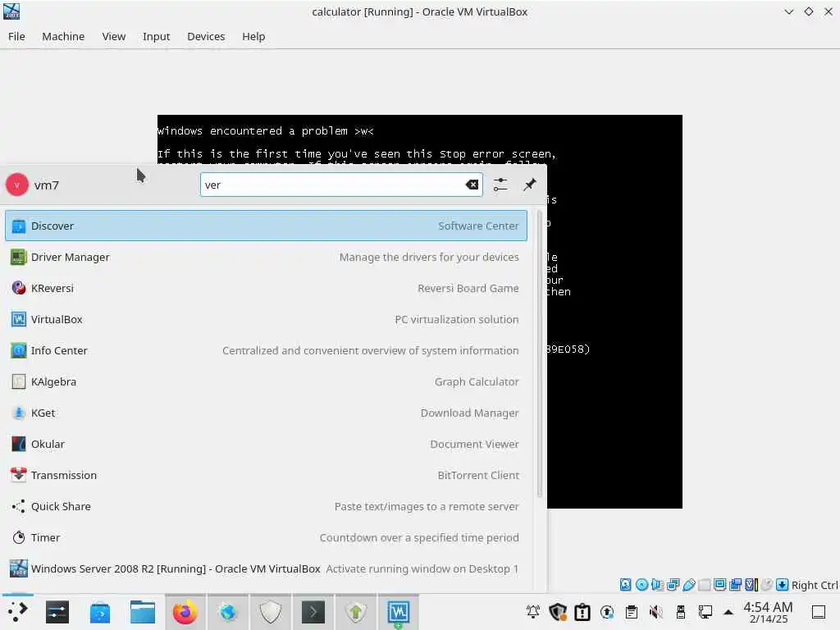Click the launcher results scrollbar
840x630 pixels.
tap(540, 356)
